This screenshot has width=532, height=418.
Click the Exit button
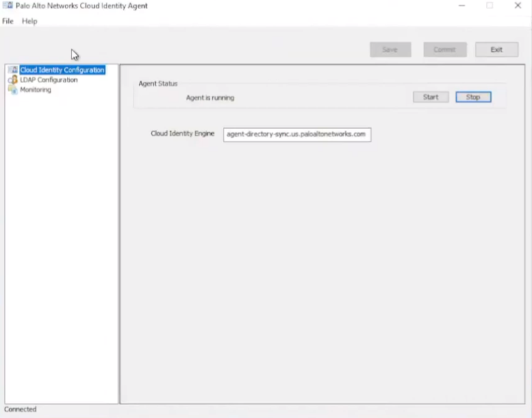497,49
